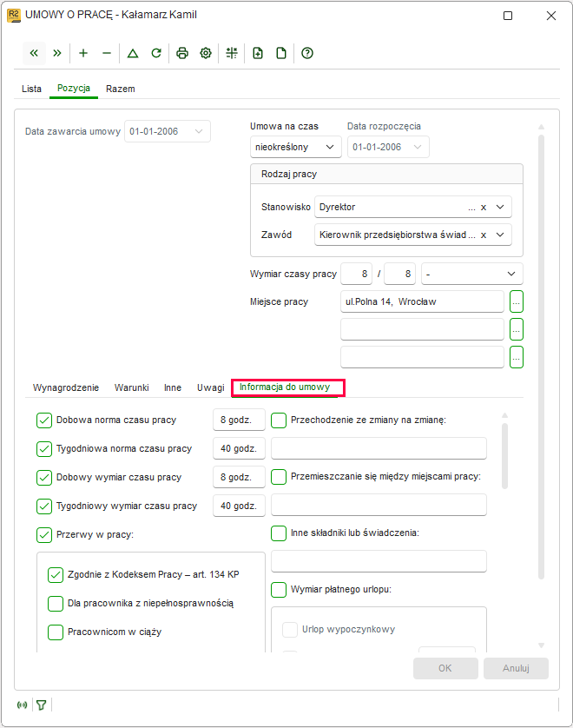The image size is (573, 728).
Task: Check Pracownicom w ciąży
Action: pyautogui.click(x=56, y=632)
